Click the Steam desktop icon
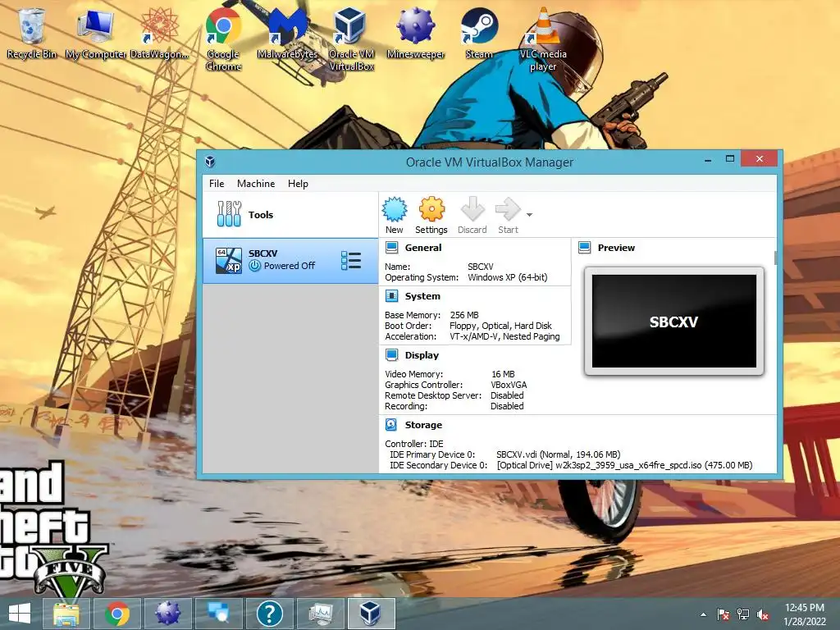 tap(479, 32)
